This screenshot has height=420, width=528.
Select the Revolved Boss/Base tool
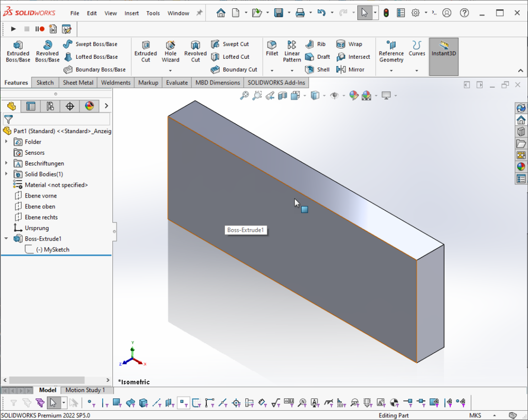(x=47, y=51)
